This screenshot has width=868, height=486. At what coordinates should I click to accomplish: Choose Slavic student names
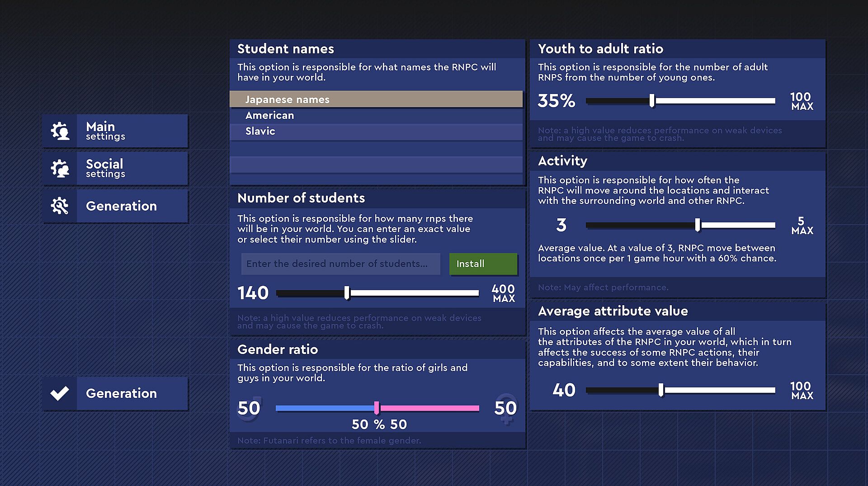(x=376, y=132)
